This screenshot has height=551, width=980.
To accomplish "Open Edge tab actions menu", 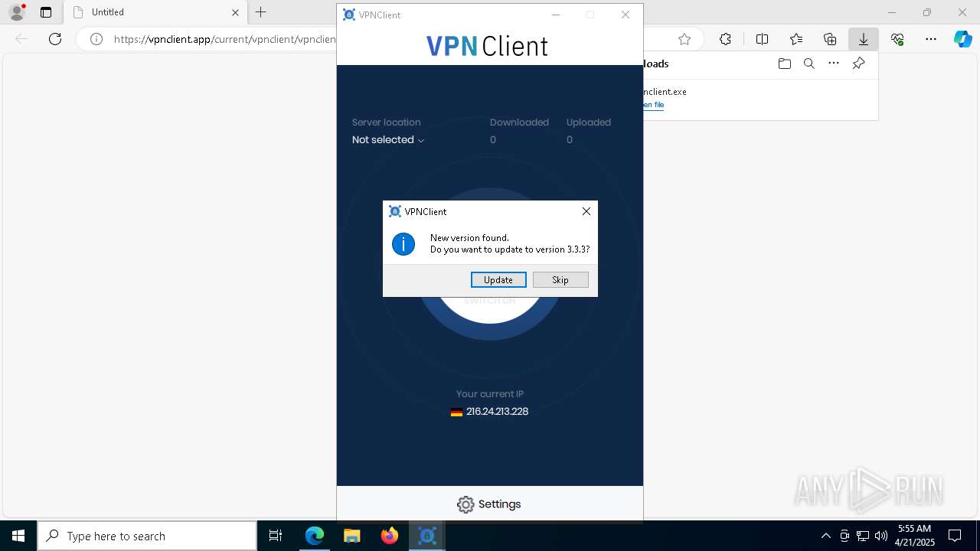I will click(46, 12).
